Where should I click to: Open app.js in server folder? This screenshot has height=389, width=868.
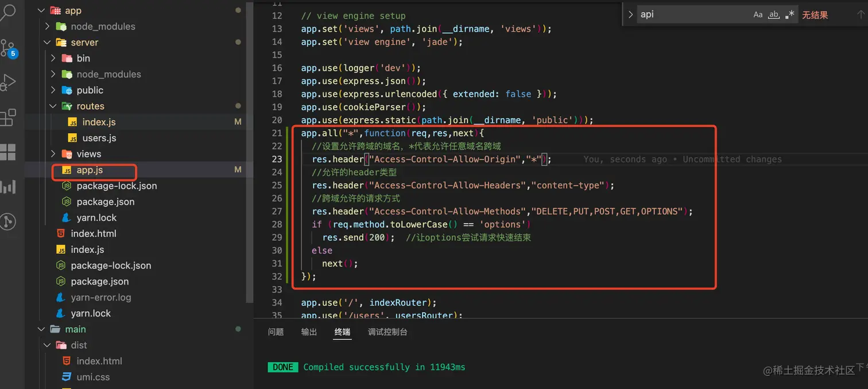click(90, 170)
